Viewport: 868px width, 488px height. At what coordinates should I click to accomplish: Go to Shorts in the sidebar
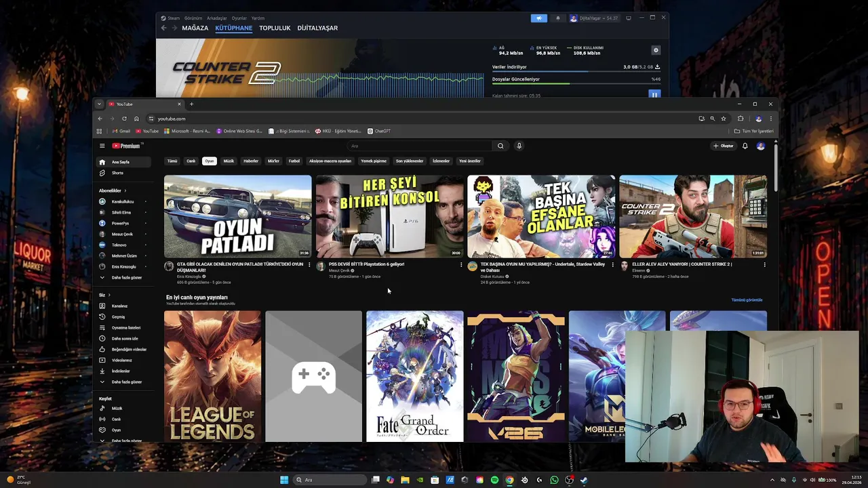click(117, 173)
